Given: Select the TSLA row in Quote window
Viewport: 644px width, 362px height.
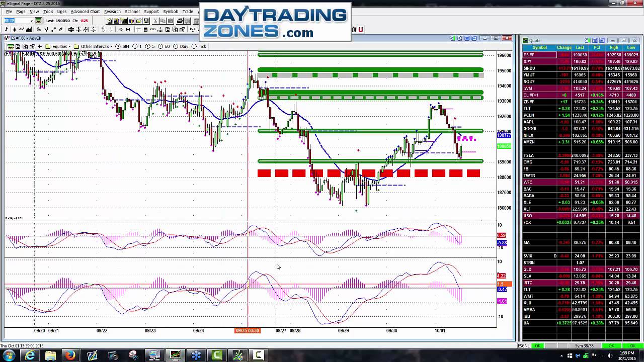Looking at the screenshot, I should click(x=581, y=155).
